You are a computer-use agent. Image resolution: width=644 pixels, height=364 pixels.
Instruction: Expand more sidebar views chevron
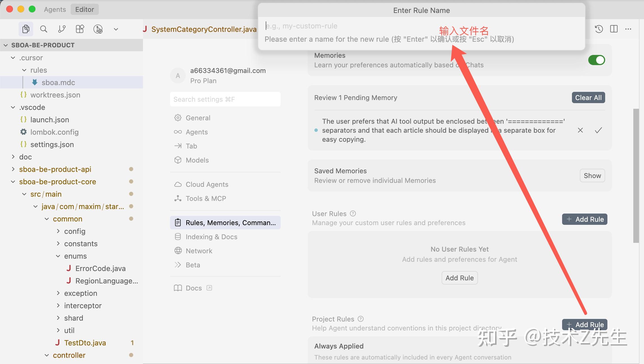click(x=116, y=29)
